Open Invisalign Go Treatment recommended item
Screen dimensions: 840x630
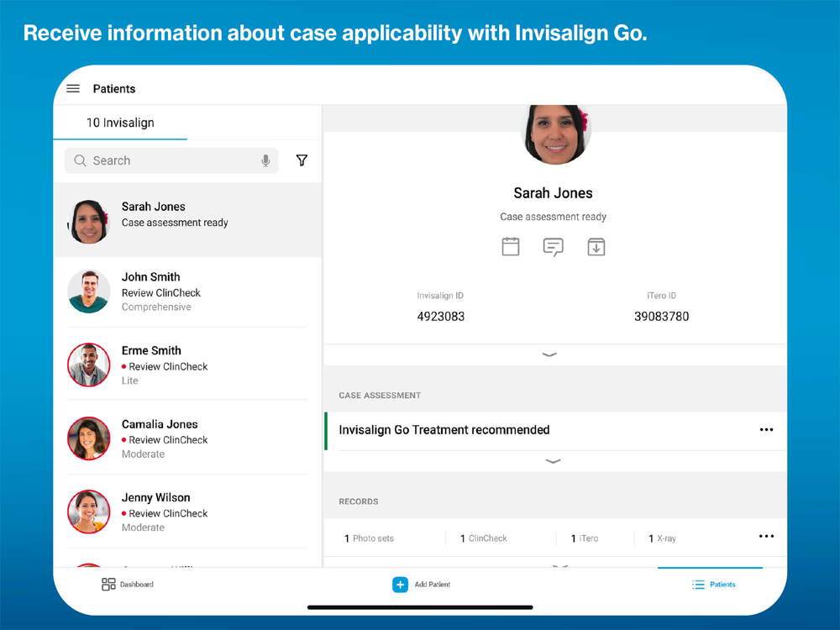555,430
